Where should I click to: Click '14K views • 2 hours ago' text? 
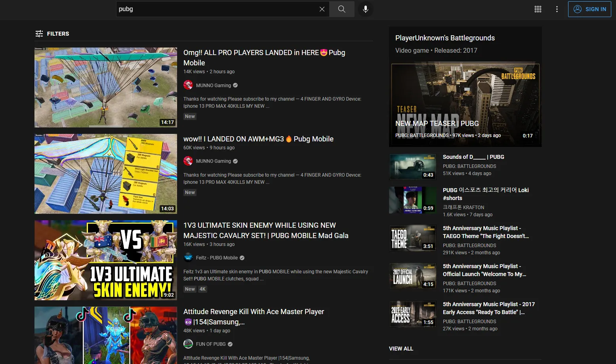click(x=209, y=72)
